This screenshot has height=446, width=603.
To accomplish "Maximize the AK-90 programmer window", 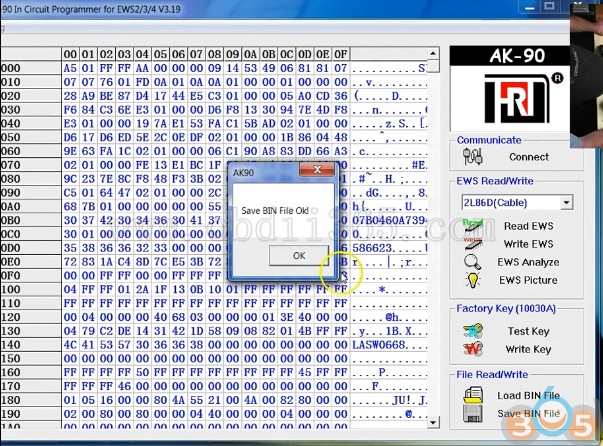I will pos(549,6).
